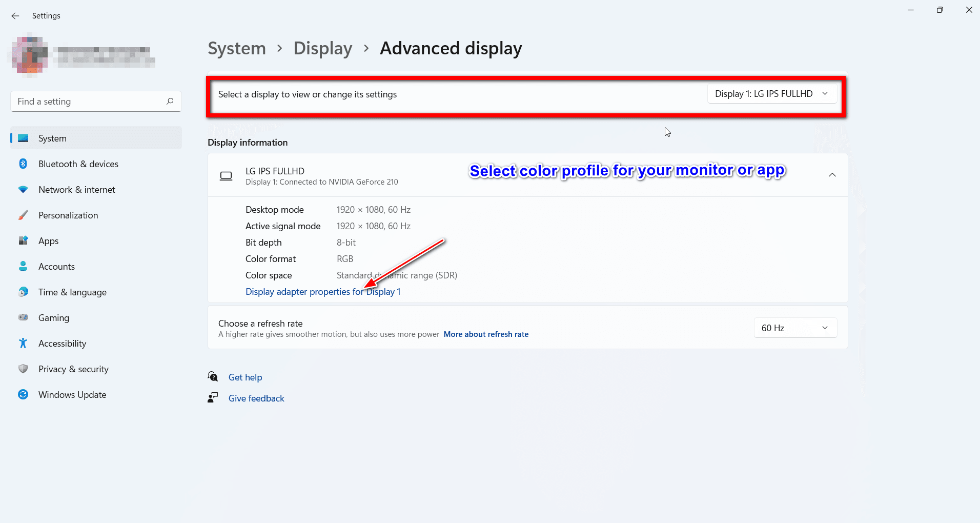This screenshot has height=523, width=980.
Task: Collapse the LG IPS FULLHD display information
Action: [x=832, y=175]
